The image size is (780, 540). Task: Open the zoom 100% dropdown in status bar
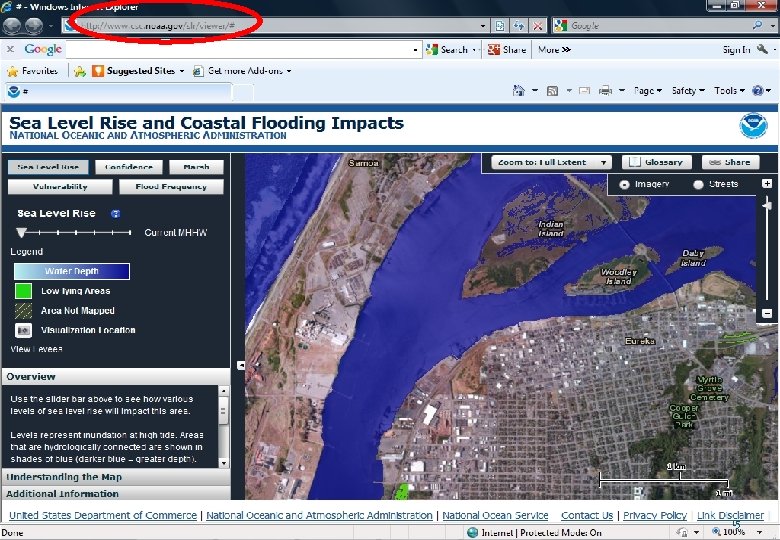pos(760,532)
